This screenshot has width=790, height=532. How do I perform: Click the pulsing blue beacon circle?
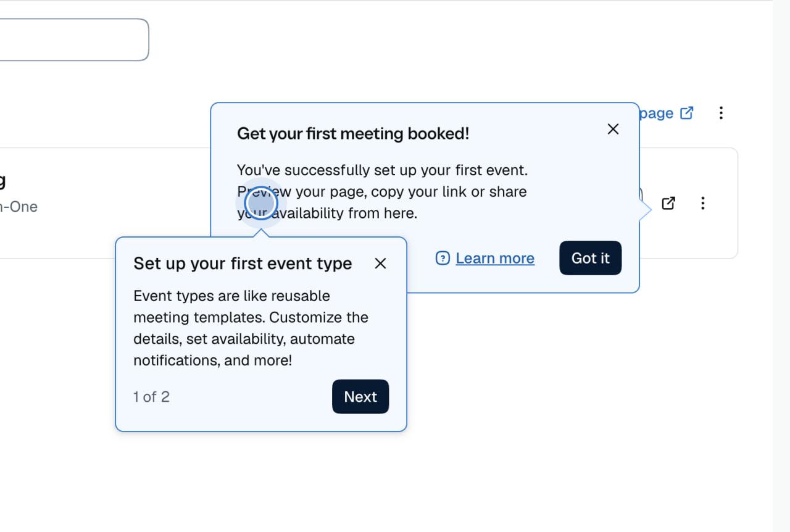[260, 203]
